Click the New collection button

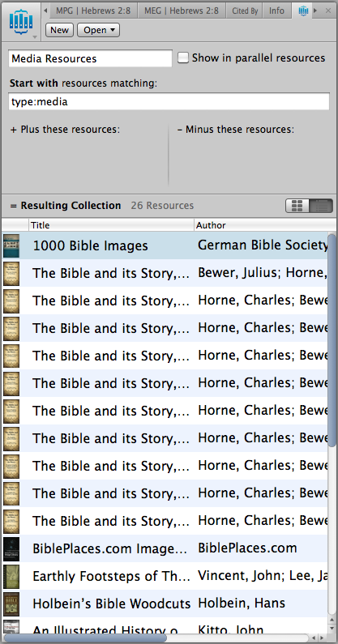click(60, 30)
